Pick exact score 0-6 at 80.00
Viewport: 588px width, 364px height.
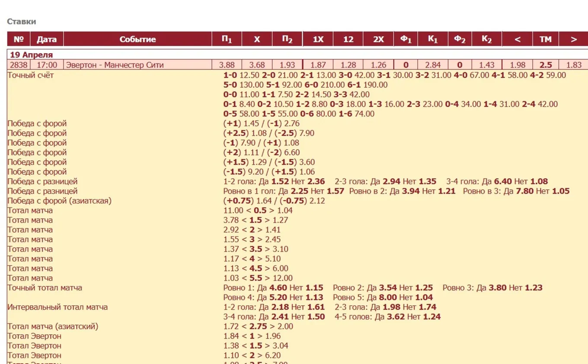[x=326, y=114]
